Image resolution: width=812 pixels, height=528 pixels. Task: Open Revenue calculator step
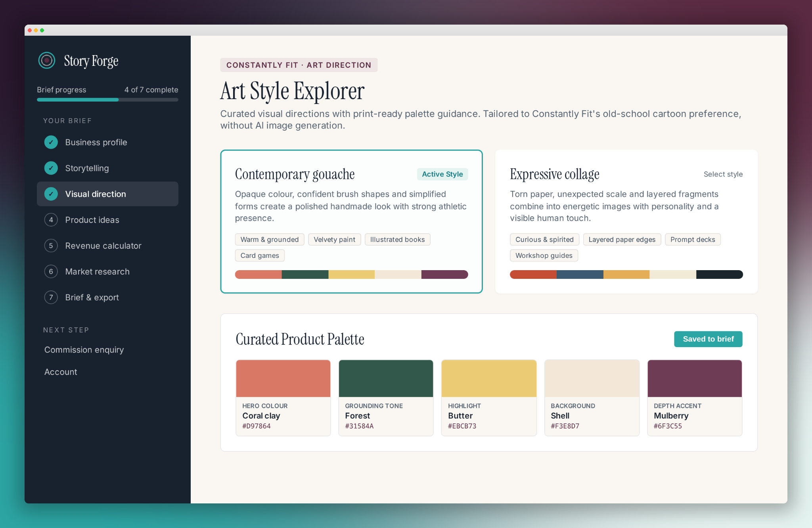107,246
